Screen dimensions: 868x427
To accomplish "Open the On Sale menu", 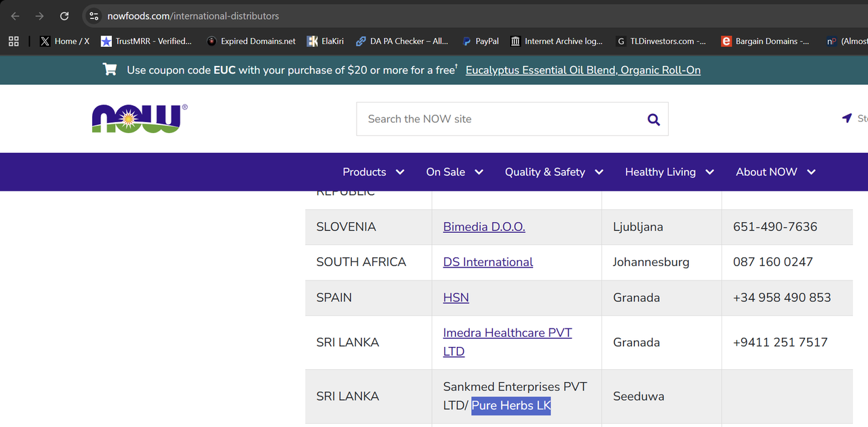I will tap(455, 172).
